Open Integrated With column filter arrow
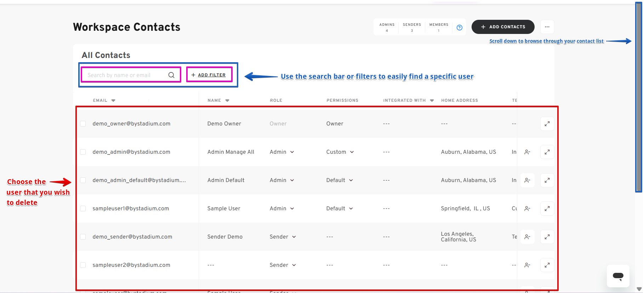 [432, 100]
